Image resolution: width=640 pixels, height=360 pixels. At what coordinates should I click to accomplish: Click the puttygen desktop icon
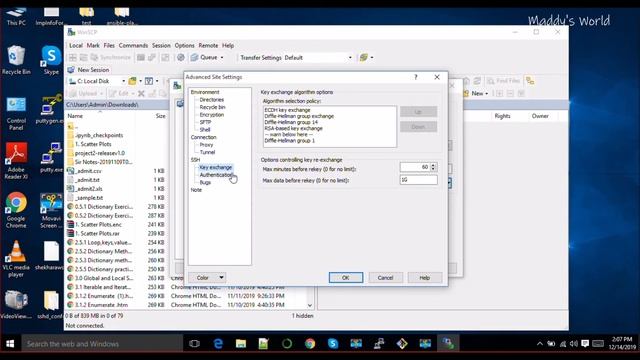pos(51,109)
